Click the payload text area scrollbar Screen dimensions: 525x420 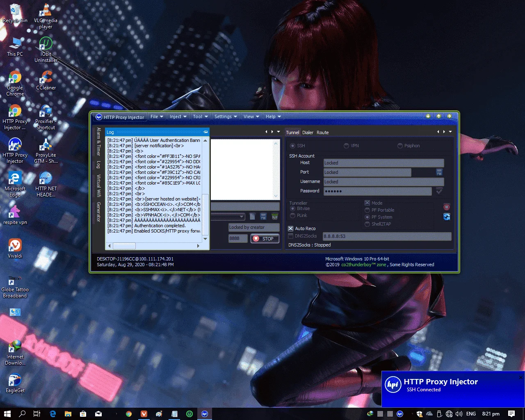click(x=276, y=169)
